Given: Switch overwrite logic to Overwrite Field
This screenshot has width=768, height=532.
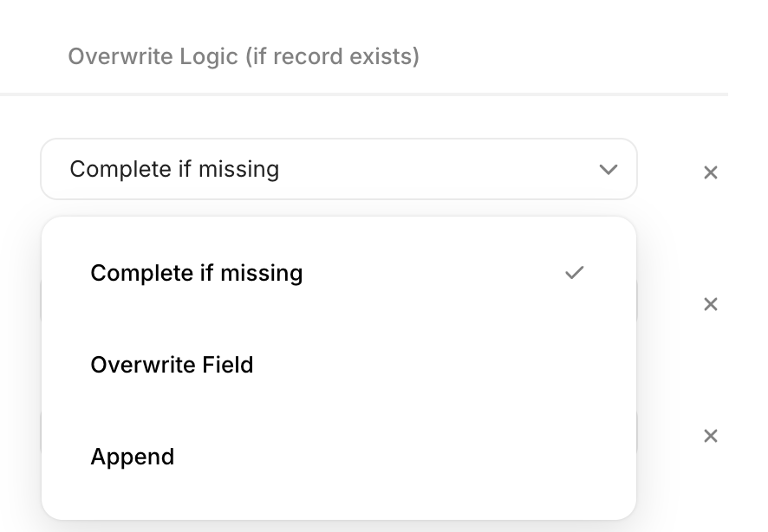Looking at the screenshot, I should coord(172,365).
